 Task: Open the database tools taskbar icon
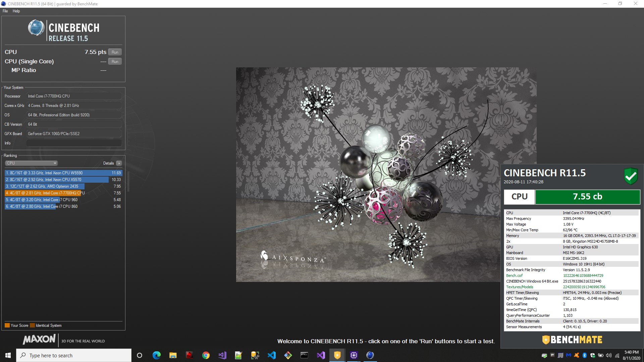point(255,355)
